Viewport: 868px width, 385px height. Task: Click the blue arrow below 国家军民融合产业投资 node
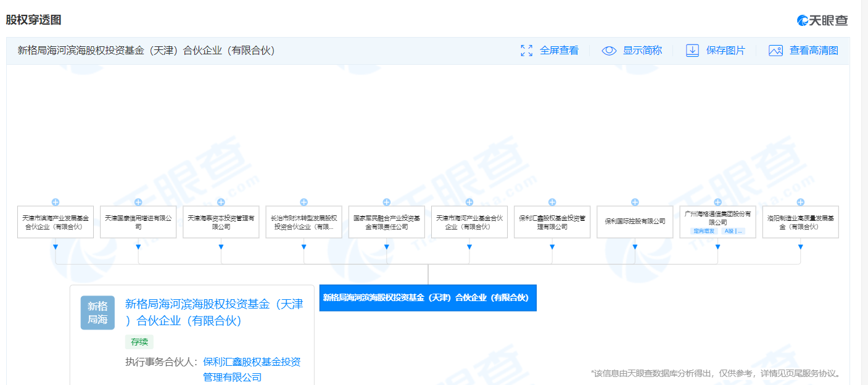387,247
